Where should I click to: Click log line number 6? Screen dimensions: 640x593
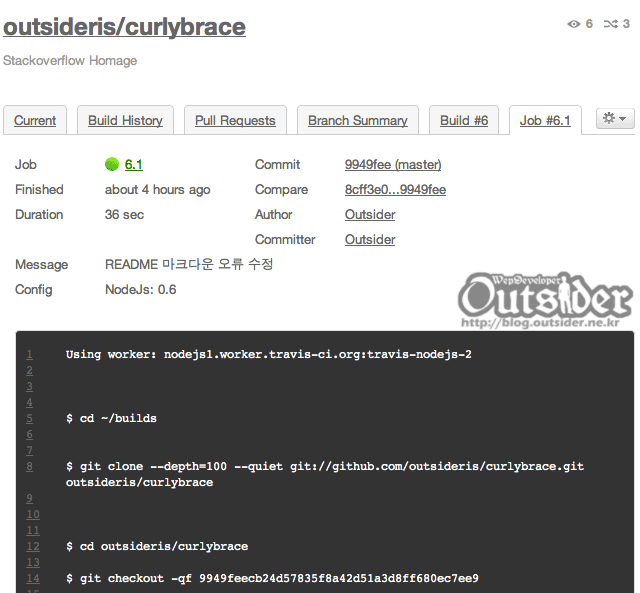click(29, 434)
